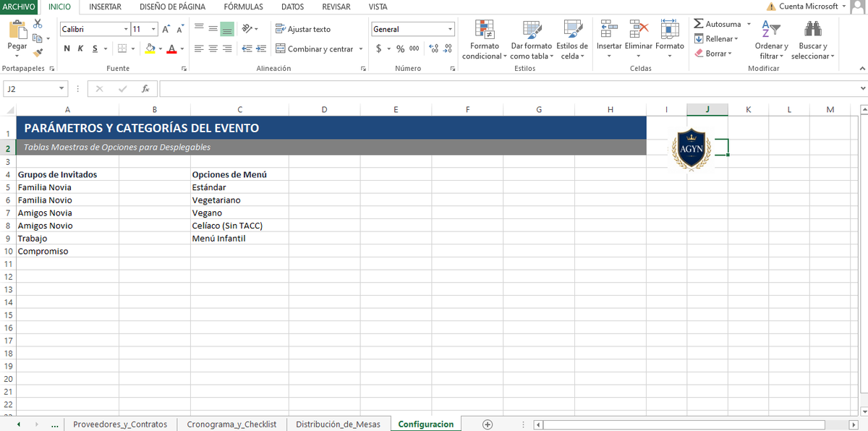Select the Format Painter brush icon

(38, 52)
